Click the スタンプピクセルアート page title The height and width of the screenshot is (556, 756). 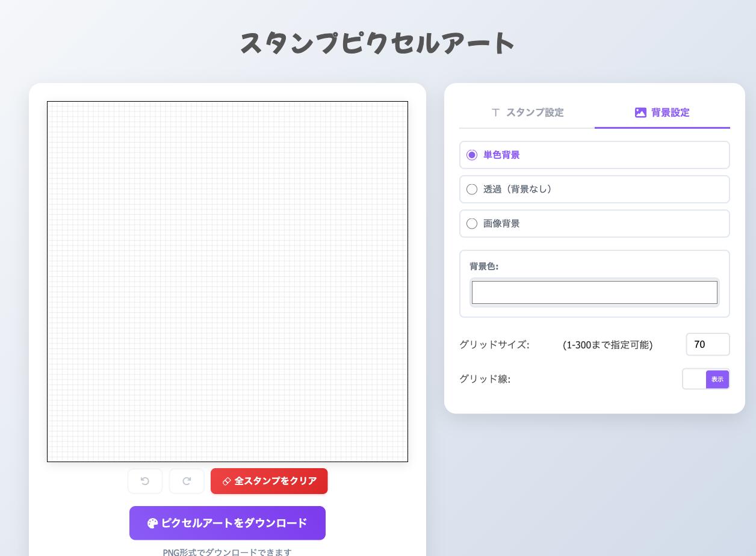[377, 43]
